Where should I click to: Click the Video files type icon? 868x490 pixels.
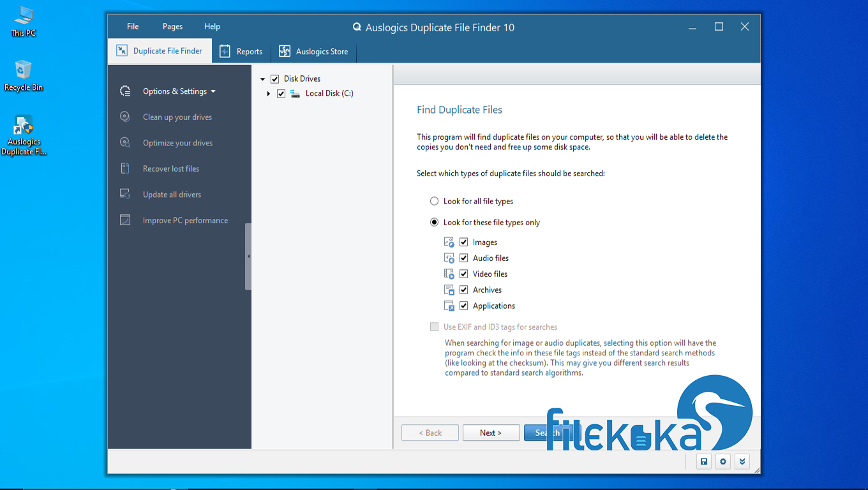pos(449,274)
